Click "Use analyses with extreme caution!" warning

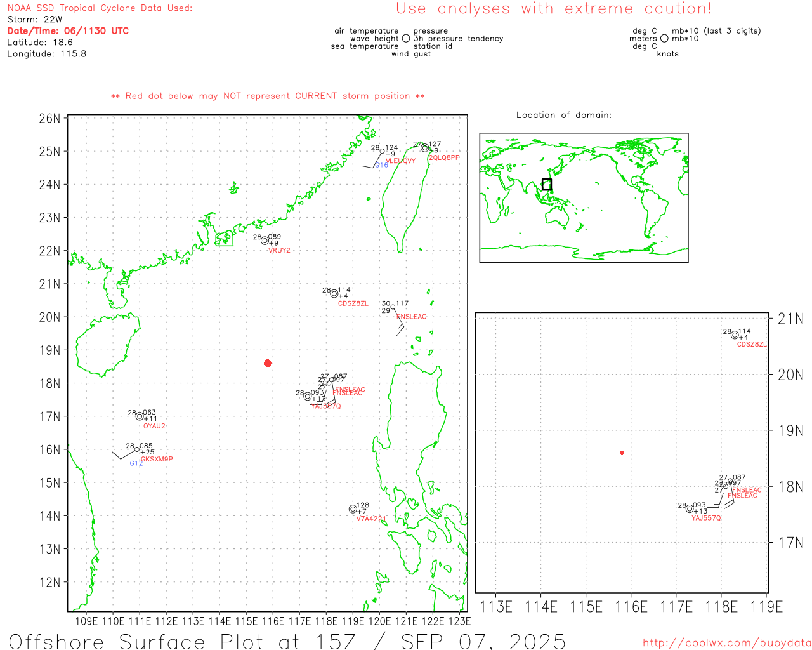(554, 8)
